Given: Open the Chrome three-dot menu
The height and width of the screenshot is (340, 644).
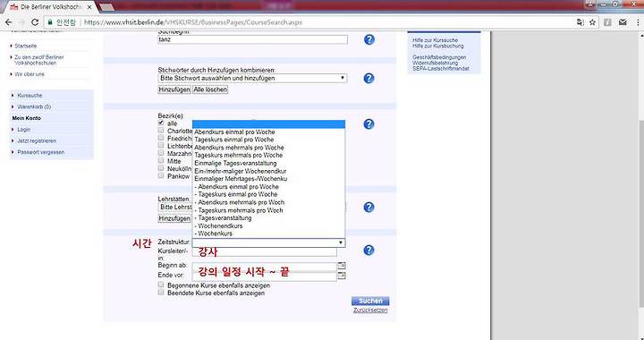Looking at the screenshot, I should click(637, 22).
